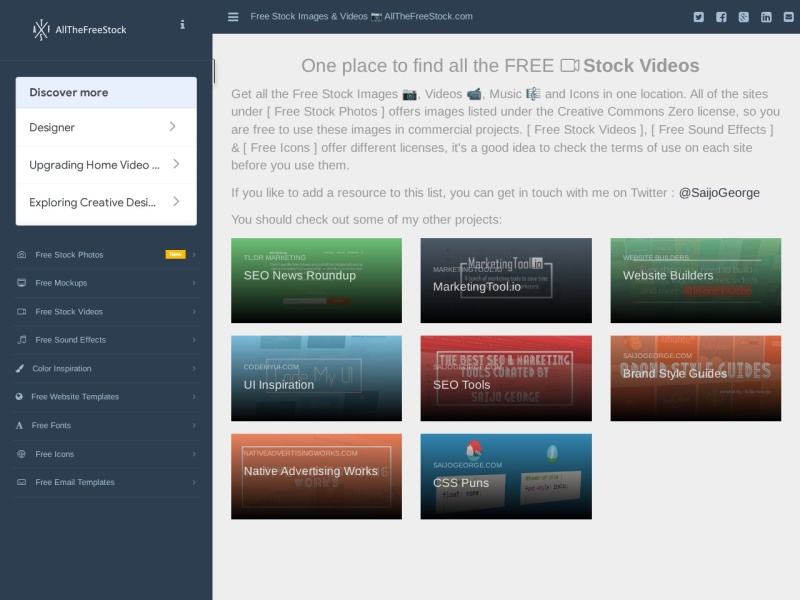
Task: Click the icon beside Free Icons
Action: coord(21,454)
